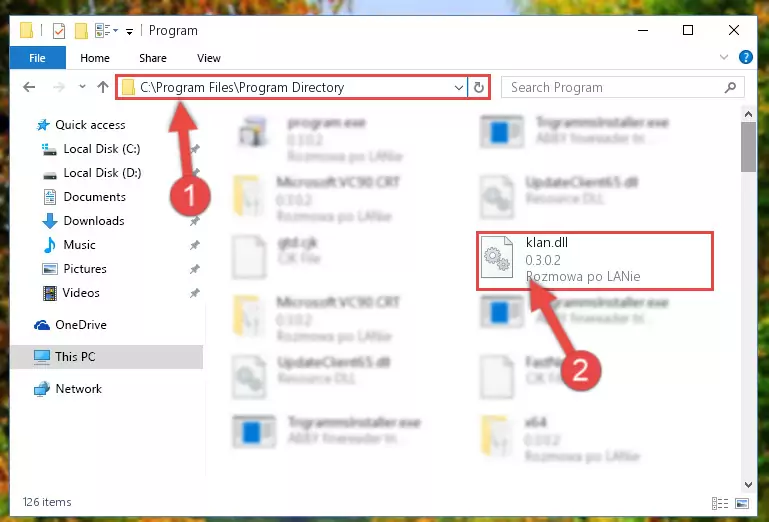Refresh the folder with the refresh button
The height and width of the screenshot is (522, 769).
pos(479,88)
